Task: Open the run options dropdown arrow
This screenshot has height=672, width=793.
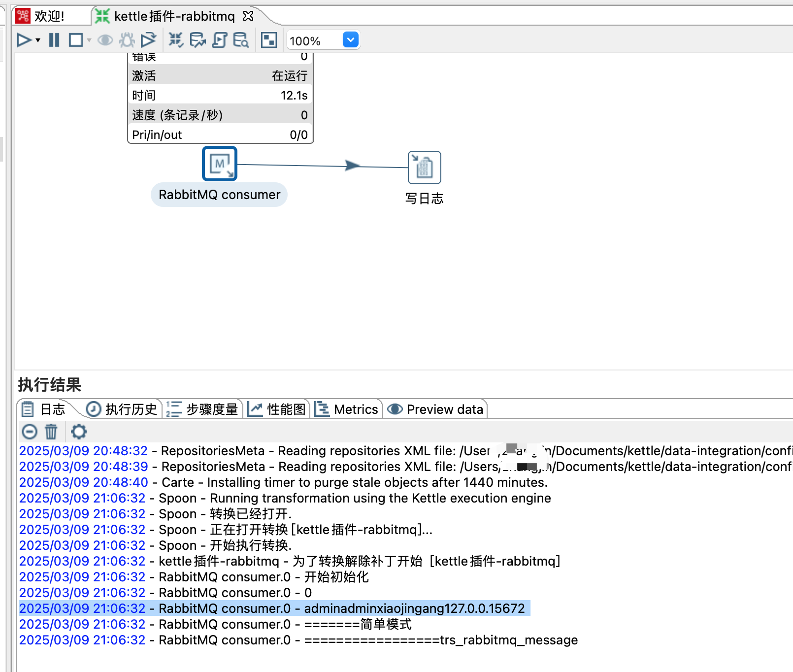Action: click(38, 40)
